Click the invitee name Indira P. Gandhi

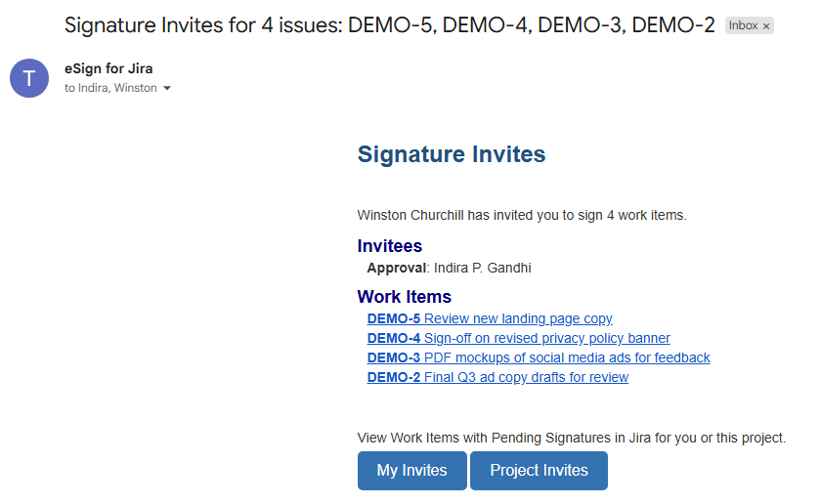click(x=482, y=268)
